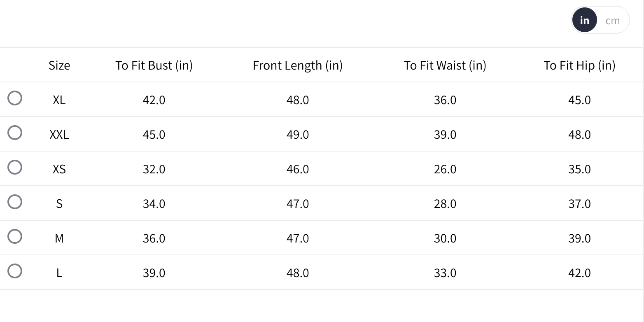Click the M size label
The width and height of the screenshot is (644, 322).
pyautogui.click(x=59, y=238)
